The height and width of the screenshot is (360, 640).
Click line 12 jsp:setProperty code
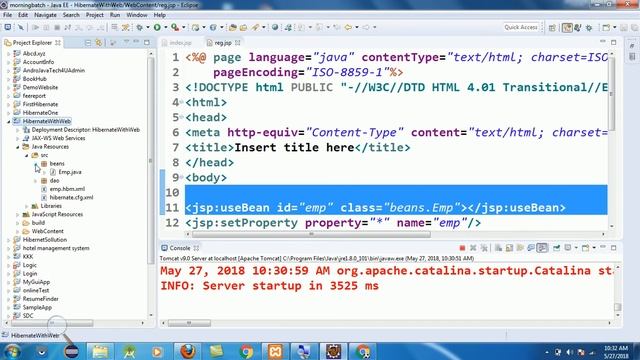(333, 223)
